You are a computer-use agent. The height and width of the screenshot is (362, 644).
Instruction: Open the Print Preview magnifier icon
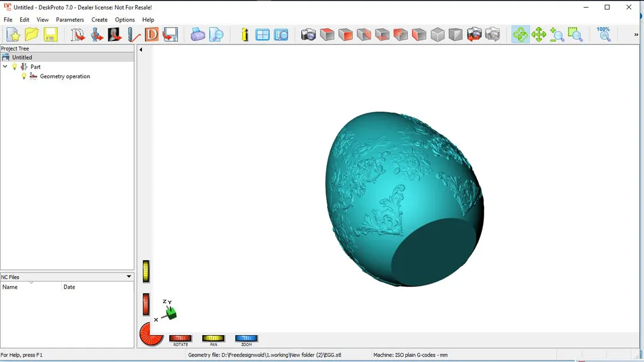[x=216, y=35]
